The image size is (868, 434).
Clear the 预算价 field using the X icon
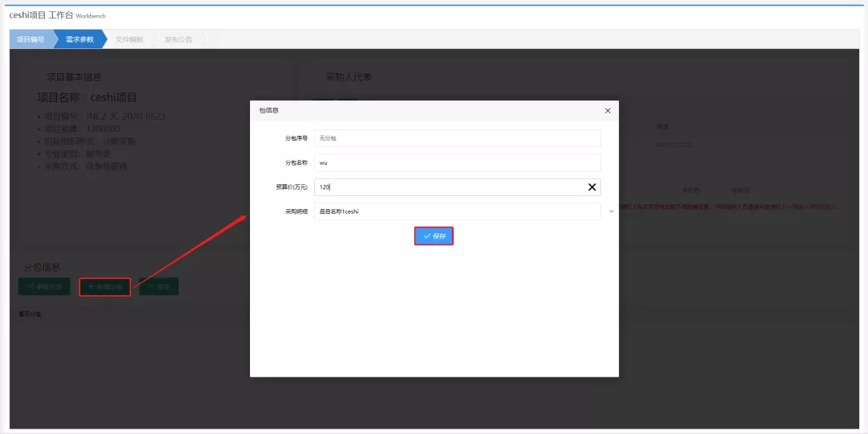pyautogui.click(x=592, y=186)
